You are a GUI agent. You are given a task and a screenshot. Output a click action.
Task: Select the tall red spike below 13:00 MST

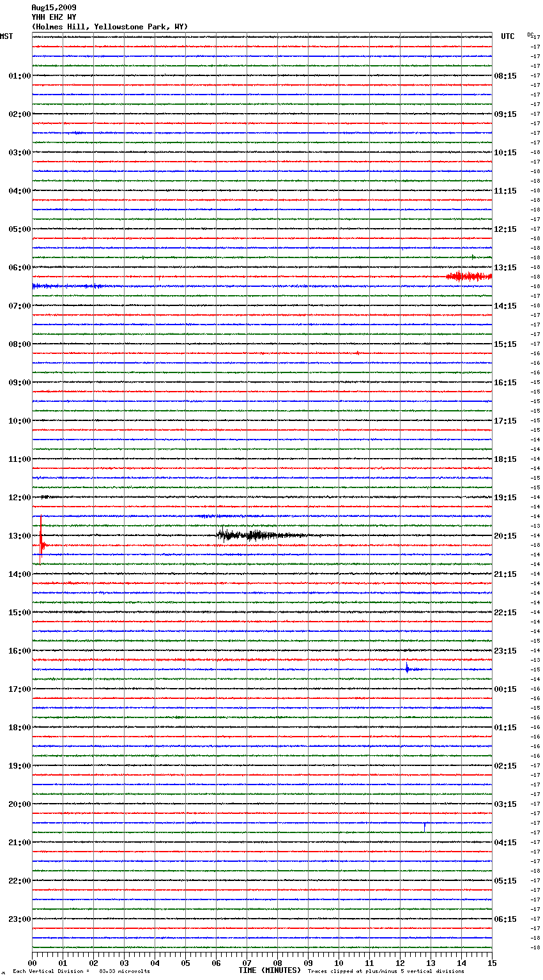[x=41, y=540]
